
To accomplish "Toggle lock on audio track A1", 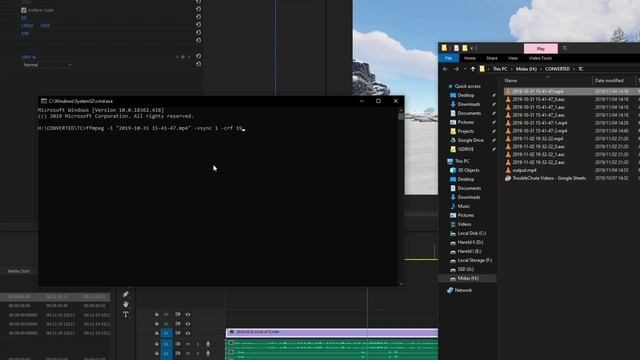I will coord(157,344).
